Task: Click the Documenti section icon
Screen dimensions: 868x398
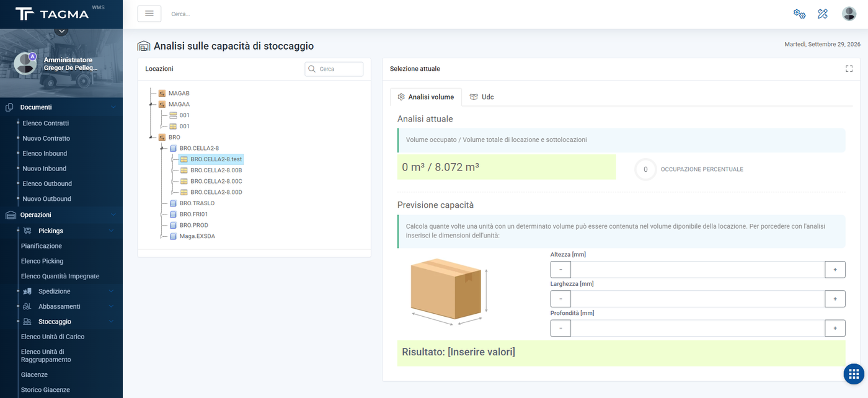Action: click(9, 107)
